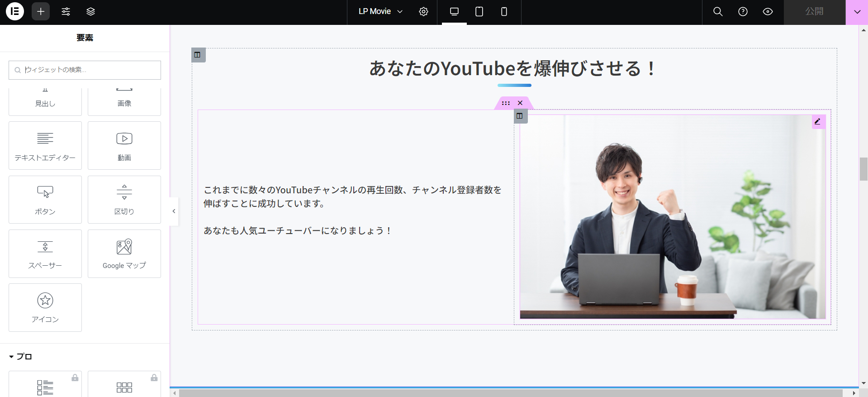Screen dimensions: 868x397
Task: Click the Elementor logo icon
Action: coord(15,12)
